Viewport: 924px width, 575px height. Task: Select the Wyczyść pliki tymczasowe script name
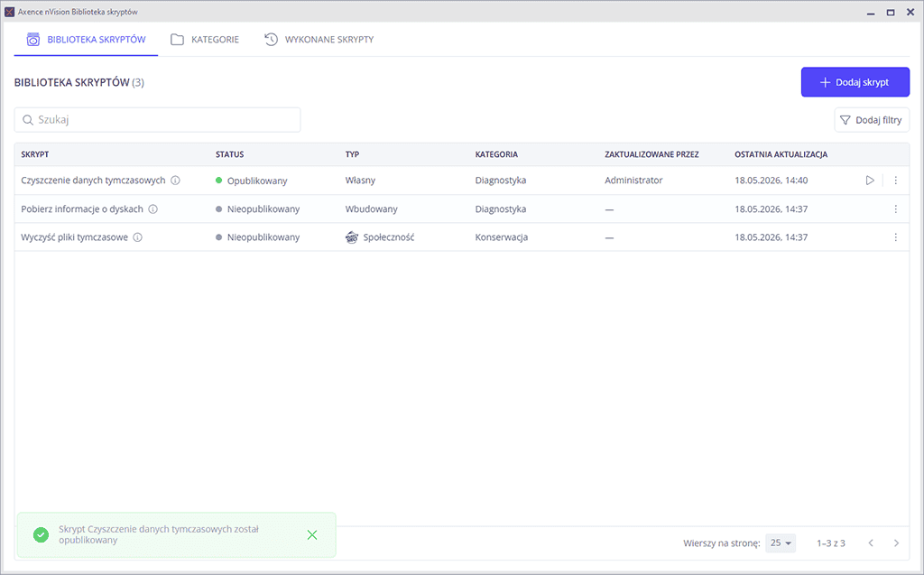(74, 237)
